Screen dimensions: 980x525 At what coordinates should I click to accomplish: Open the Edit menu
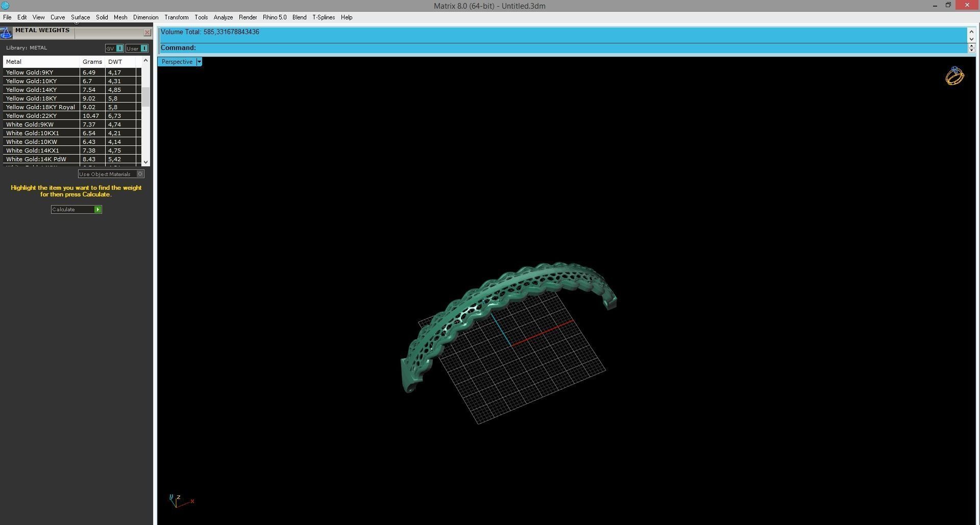(x=22, y=17)
